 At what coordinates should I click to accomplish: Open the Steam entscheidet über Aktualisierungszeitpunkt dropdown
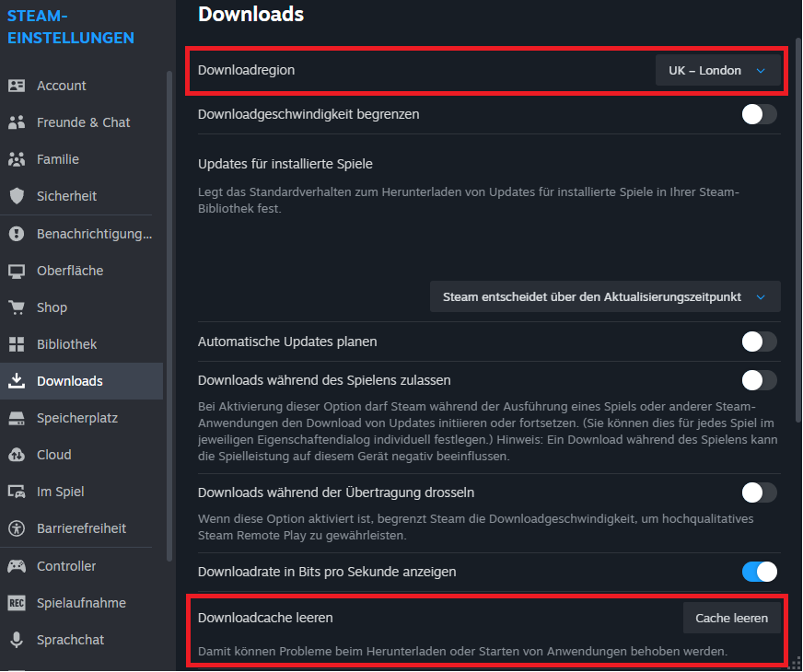(605, 296)
